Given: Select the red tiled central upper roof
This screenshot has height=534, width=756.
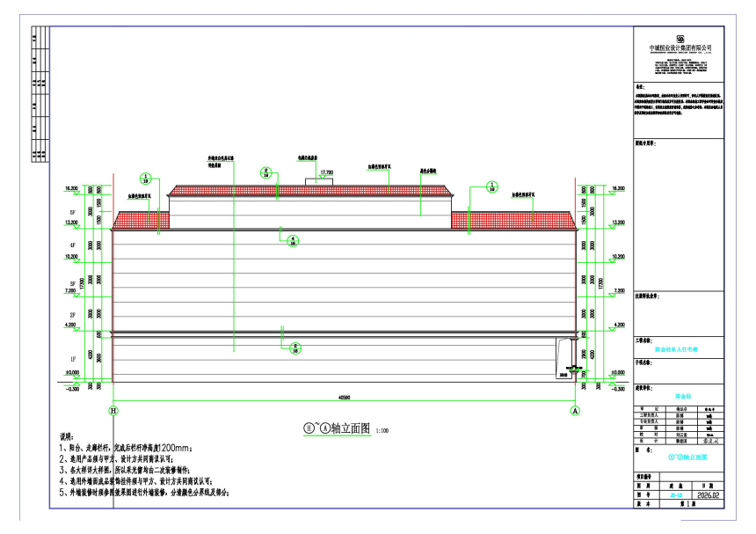Looking at the screenshot, I should (x=313, y=189).
